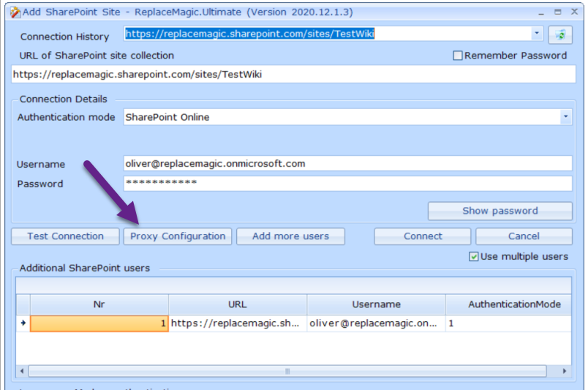Focus the SharePoint site collection URL field
Viewport: 588px width, 390px height.
(293, 75)
